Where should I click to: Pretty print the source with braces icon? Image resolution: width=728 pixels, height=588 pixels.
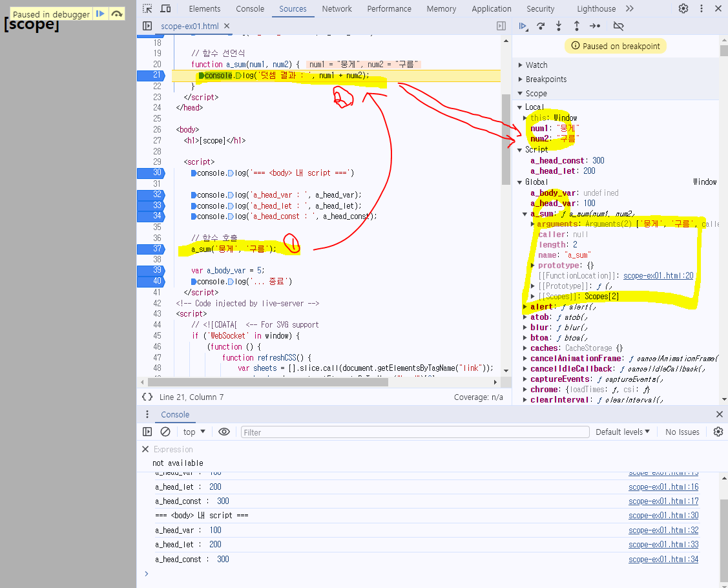pyautogui.click(x=147, y=397)
